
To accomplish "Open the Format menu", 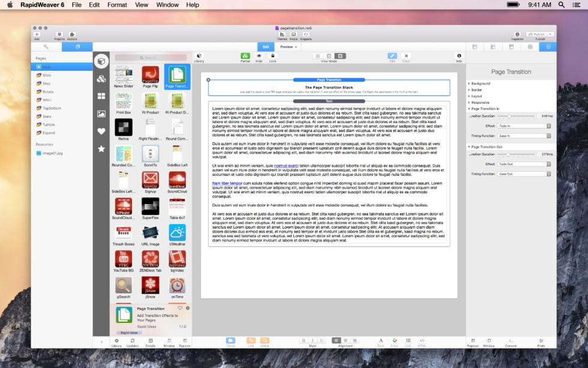I will tap(117, 5).
